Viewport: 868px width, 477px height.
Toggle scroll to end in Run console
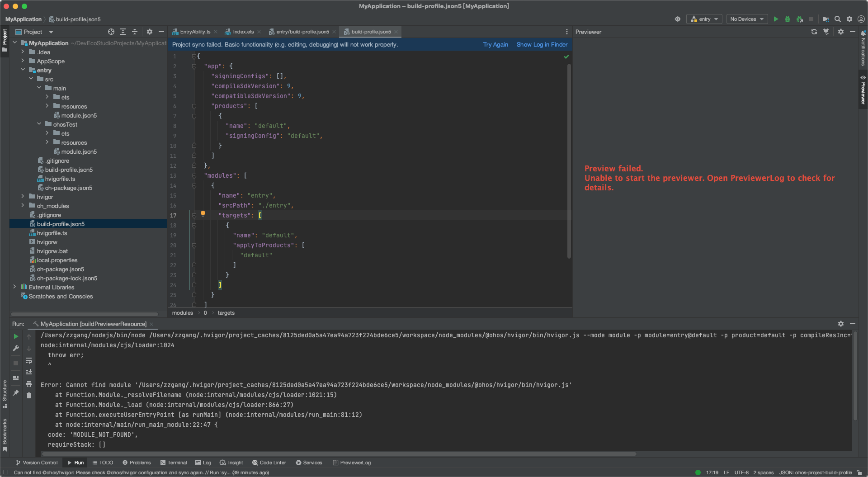[29, 372]
